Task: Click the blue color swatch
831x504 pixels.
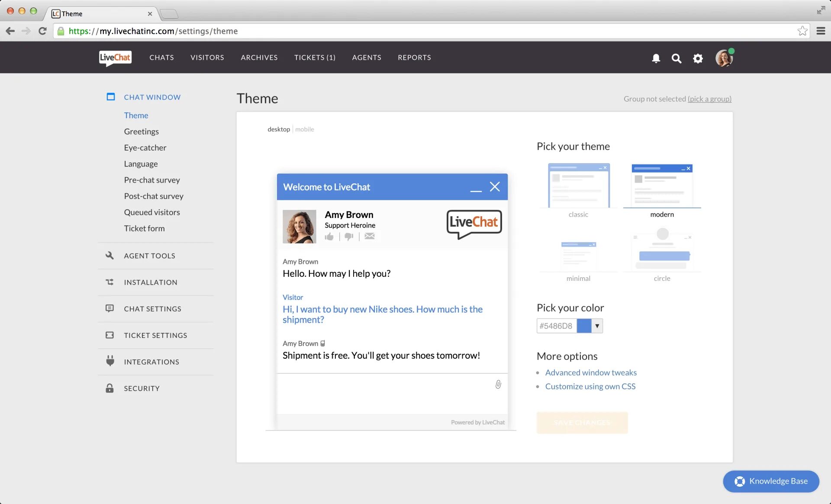Action: click(584, 326)
